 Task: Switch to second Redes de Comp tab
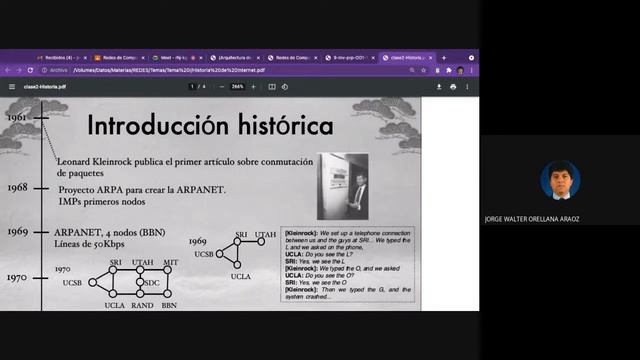(291, 58)
